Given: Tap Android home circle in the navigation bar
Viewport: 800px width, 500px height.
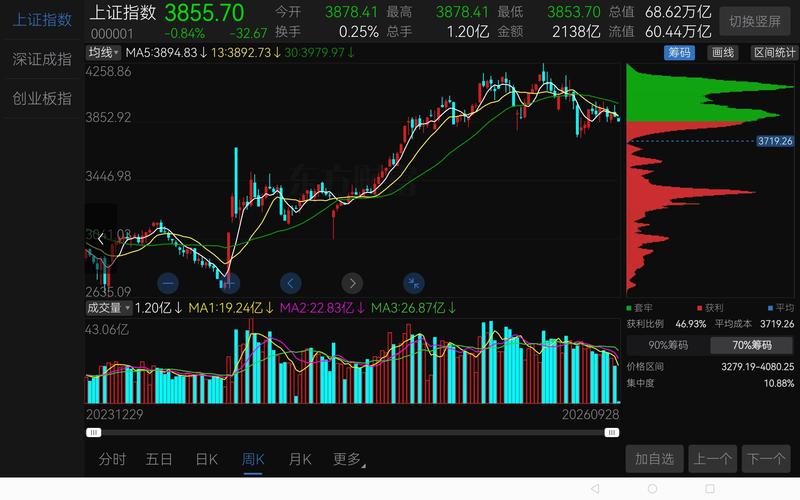Looking at the screenshot, I should pyautogui.click(x=652, y=489).
